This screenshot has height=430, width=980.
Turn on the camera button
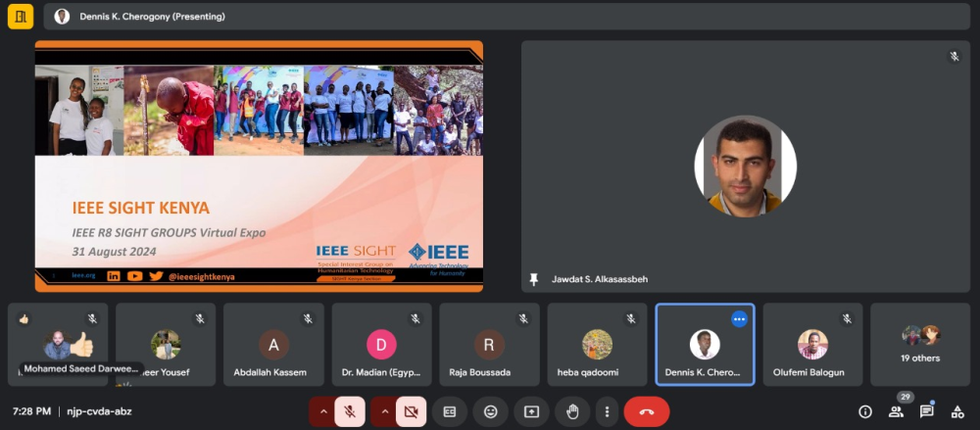[412, 411]
